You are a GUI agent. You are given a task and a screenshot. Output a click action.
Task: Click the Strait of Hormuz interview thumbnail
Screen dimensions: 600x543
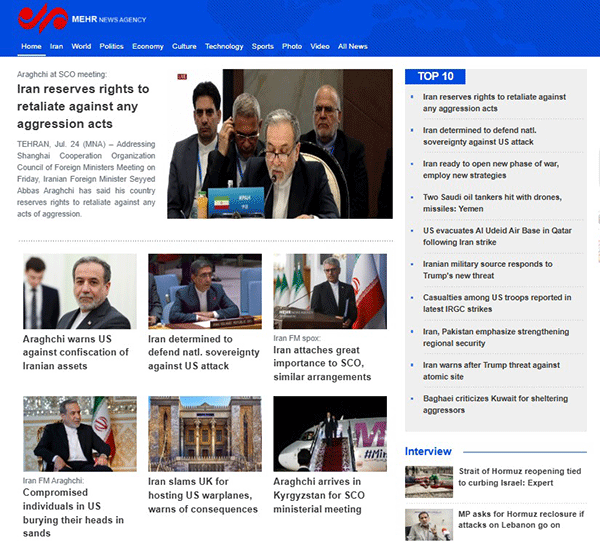click(429, 482)
